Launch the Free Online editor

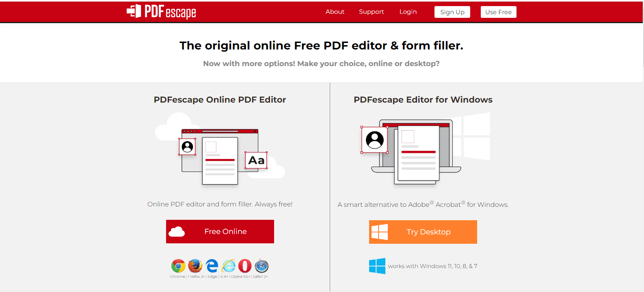[x=220, y=232]
